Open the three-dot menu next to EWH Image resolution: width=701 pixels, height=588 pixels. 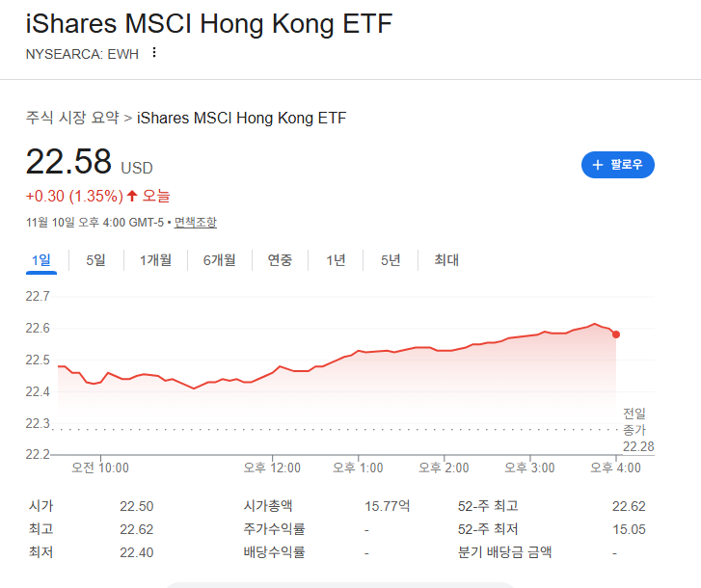click(x=154, y=53)
